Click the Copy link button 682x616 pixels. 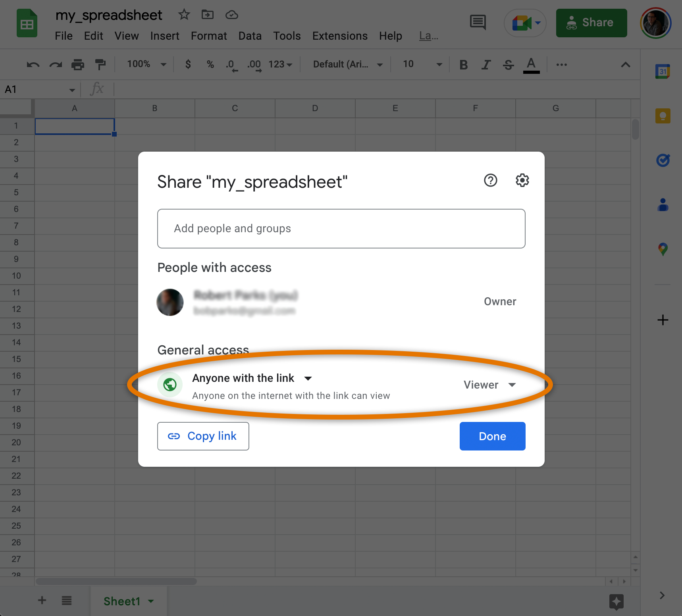[203, 436]
